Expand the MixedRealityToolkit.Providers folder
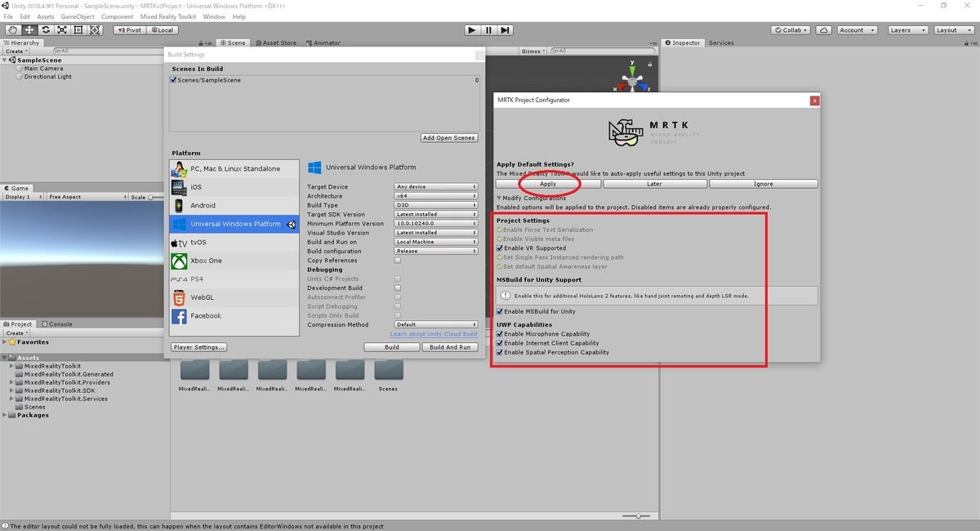The width and height of the screenshot is (980, 531). (x=12, y=382)
